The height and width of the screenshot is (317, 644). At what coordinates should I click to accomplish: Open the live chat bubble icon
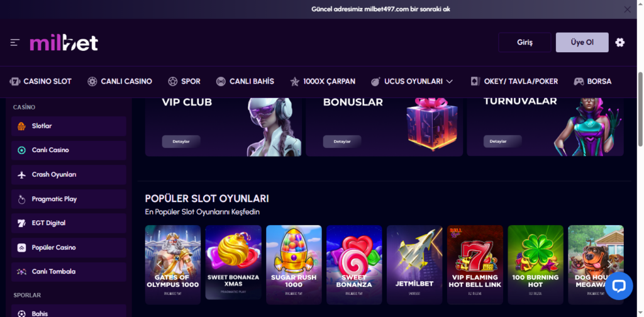point(619,286)
